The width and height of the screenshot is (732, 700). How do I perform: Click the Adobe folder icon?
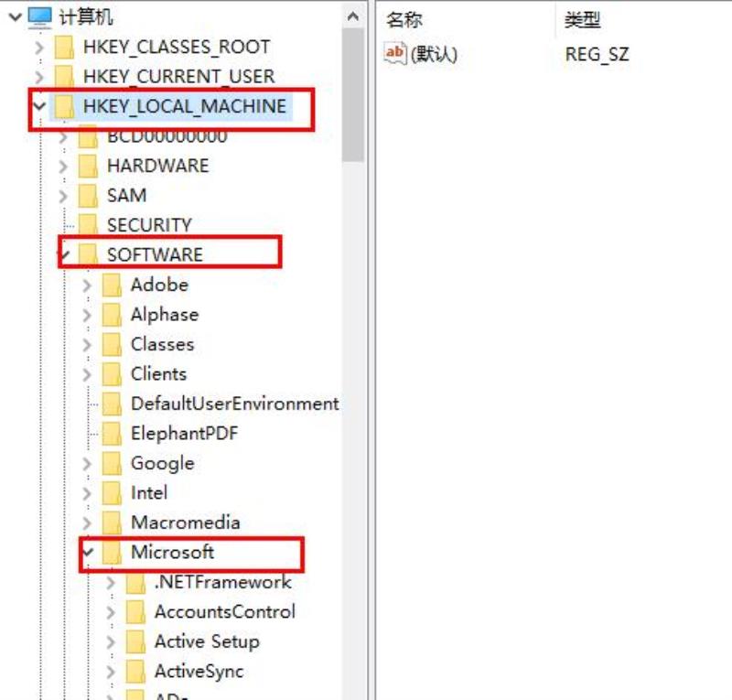pyautogui.click(x=112, y=285)
